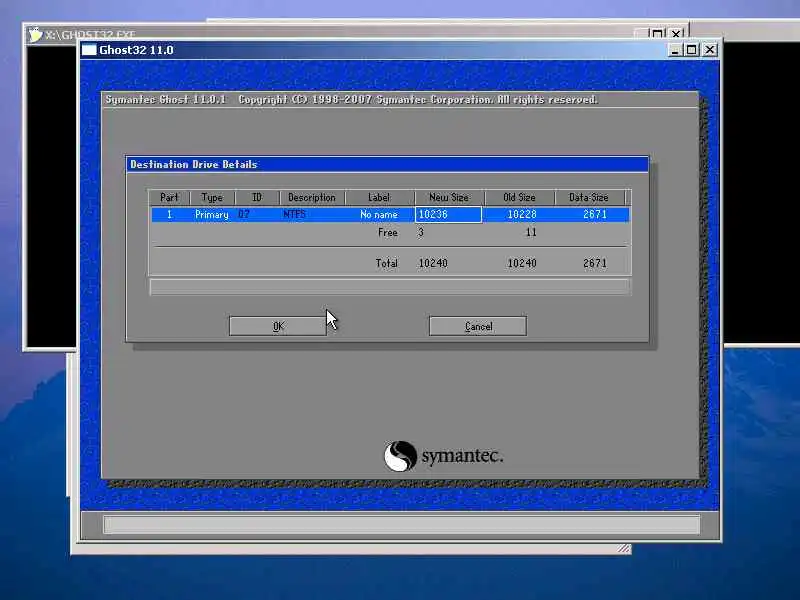The height and width of the screenshot is (600, 800).
Task: Click the ID value 07
Action: click(x=244, y=214)
